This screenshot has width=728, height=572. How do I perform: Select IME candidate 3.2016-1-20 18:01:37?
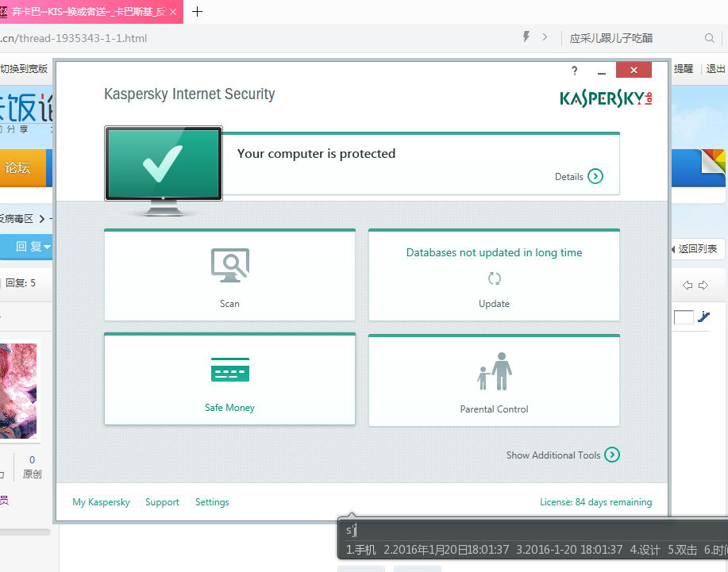(x=569, y=550)
